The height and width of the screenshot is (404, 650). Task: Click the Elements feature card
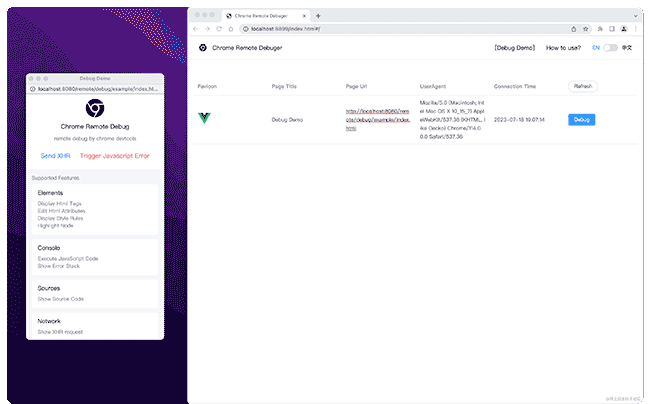(95, 209)
